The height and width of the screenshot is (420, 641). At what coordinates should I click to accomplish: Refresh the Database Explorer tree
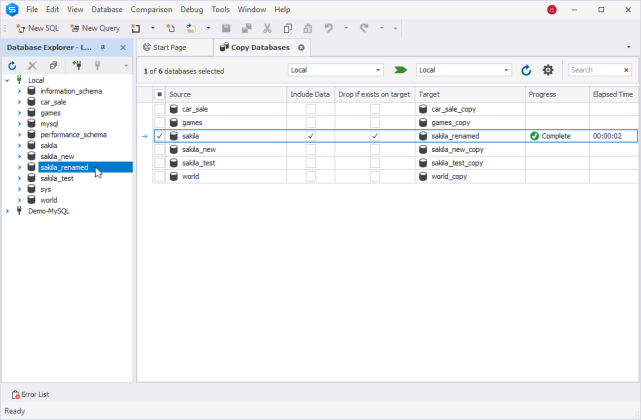tap(12, 65)
